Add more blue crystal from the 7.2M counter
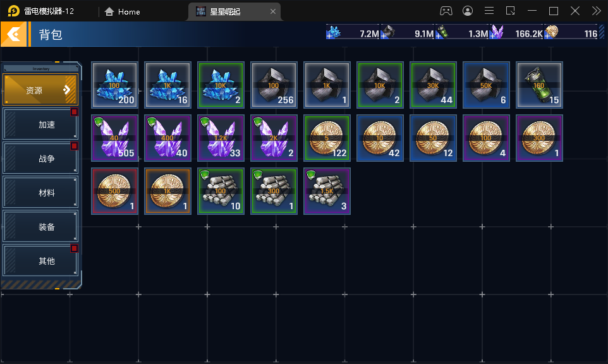The height and width of the screenshot is (364, 608). point(330,36)
